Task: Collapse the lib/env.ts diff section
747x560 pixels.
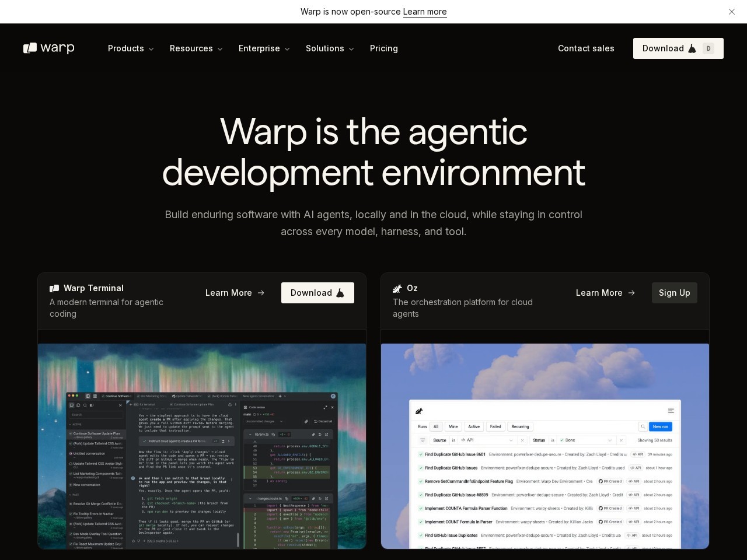Action: point(249,434)
